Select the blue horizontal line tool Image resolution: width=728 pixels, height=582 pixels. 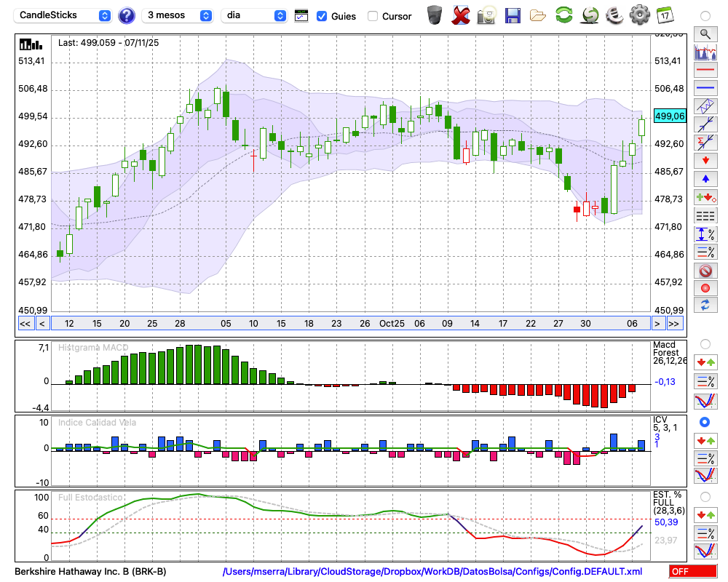(x=705, y=88)
